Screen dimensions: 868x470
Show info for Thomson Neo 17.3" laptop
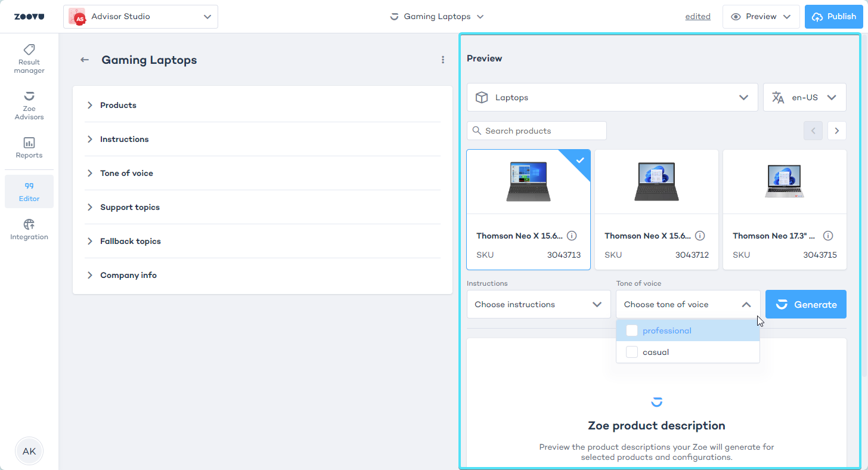[x=828, y=236]
